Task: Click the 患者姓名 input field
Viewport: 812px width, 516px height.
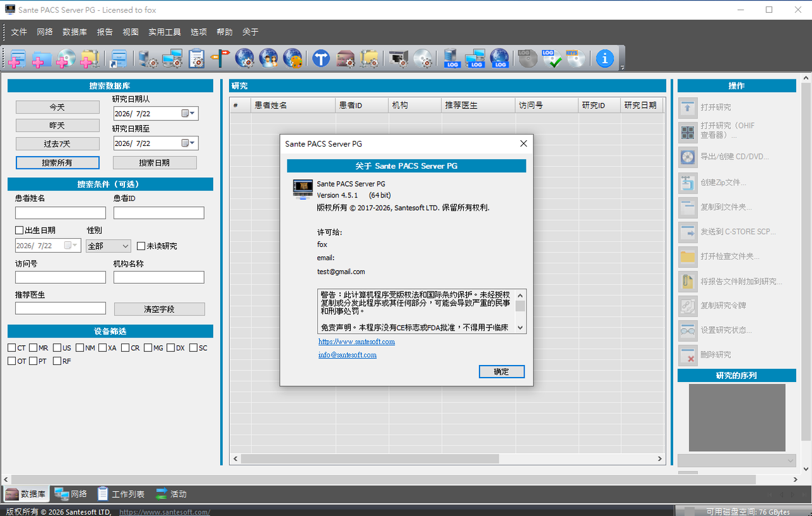Action: click(x=60, y=213)
